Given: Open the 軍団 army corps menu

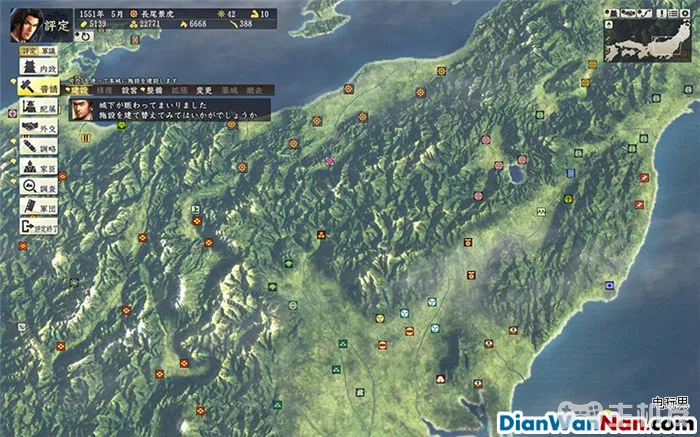Looking at the screenshot, I should pyautogui.click(x=38, y=206).
